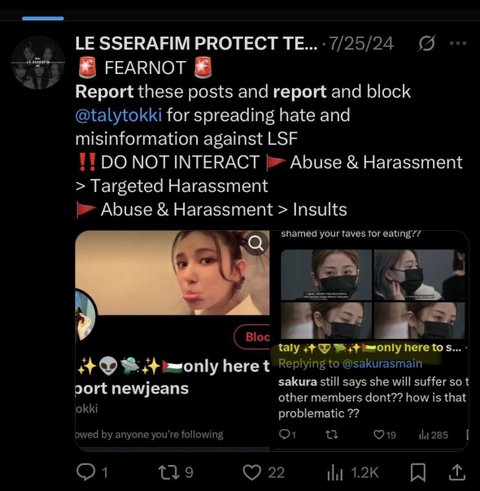Tap the magnifier icon on profile image
The width and height of the screenshot is (480, 491).
(x=256, y=244)
